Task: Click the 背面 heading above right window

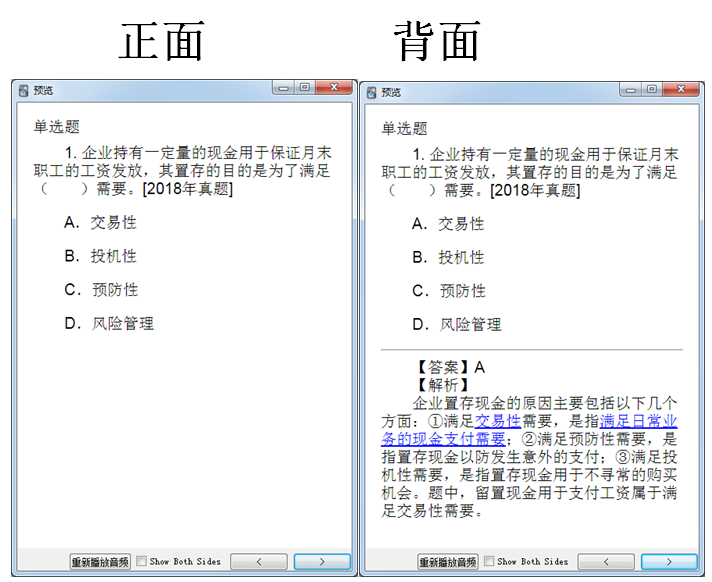Action: pos(436,41)
